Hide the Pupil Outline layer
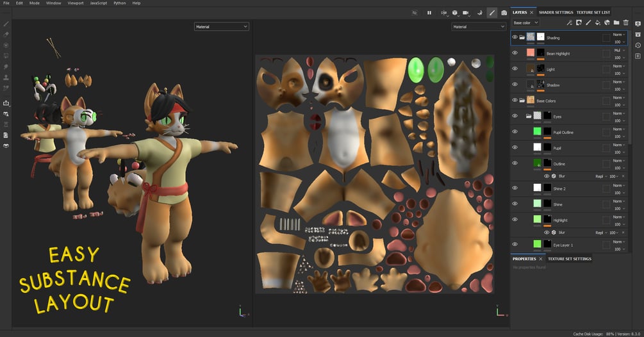The width and height of the screenshot is (644, 337). pos(515,131)
